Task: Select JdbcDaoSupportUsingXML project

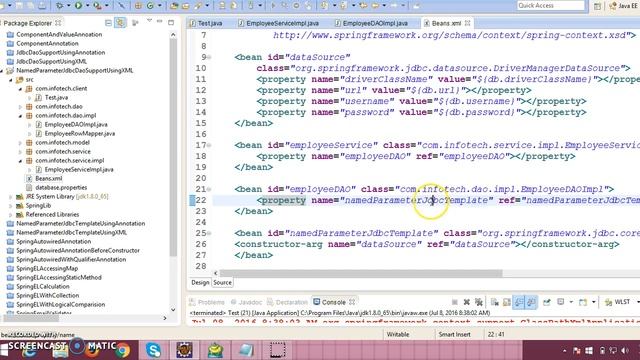Action: [51, 61]
